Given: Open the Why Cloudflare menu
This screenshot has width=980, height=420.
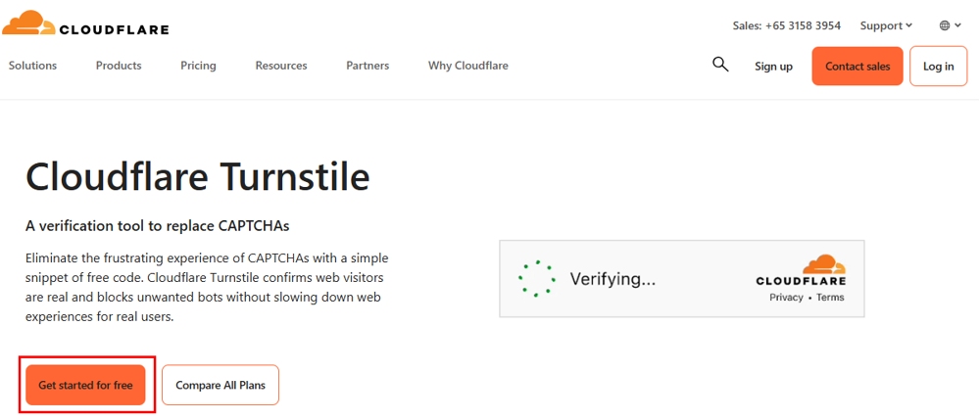Looking at the screenshot, I should tap(468, 66).
